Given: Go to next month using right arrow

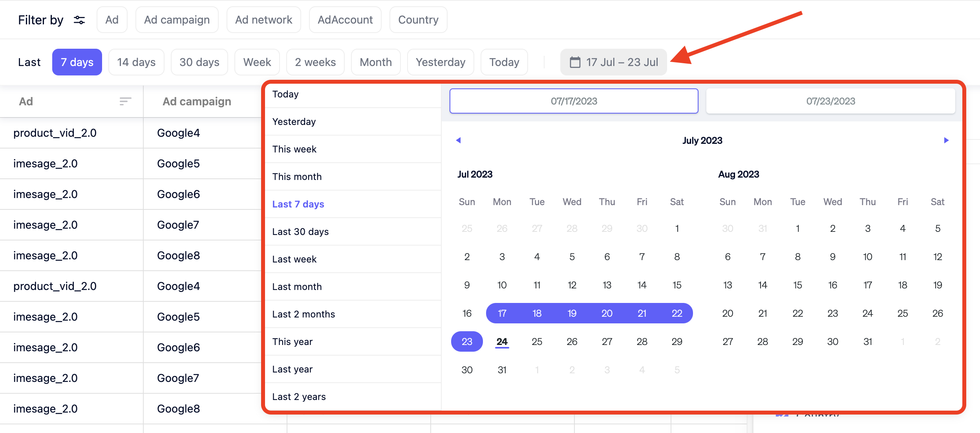Looking at the screenshot, I should pos(946,140).
